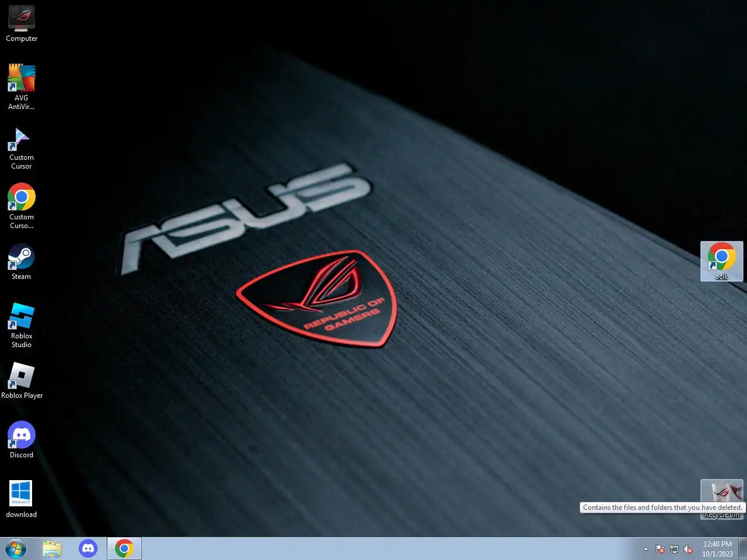Show hidden system tray icons
Screen dimensions: 747x560
645,549
